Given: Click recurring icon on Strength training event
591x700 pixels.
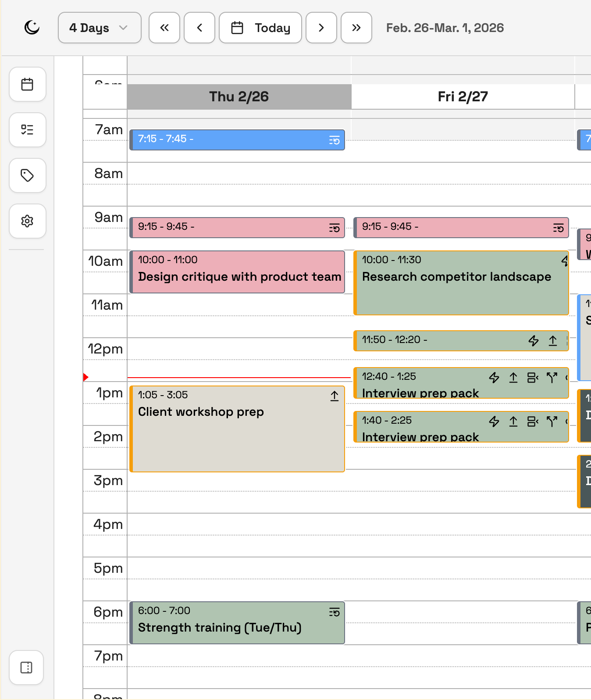Looking at the screenshot, I should [335, 612].
